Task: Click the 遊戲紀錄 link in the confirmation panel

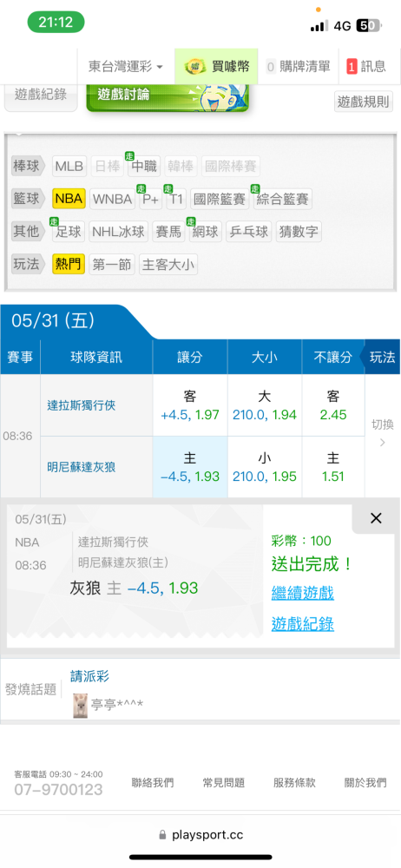Action: tap(302, 624)
